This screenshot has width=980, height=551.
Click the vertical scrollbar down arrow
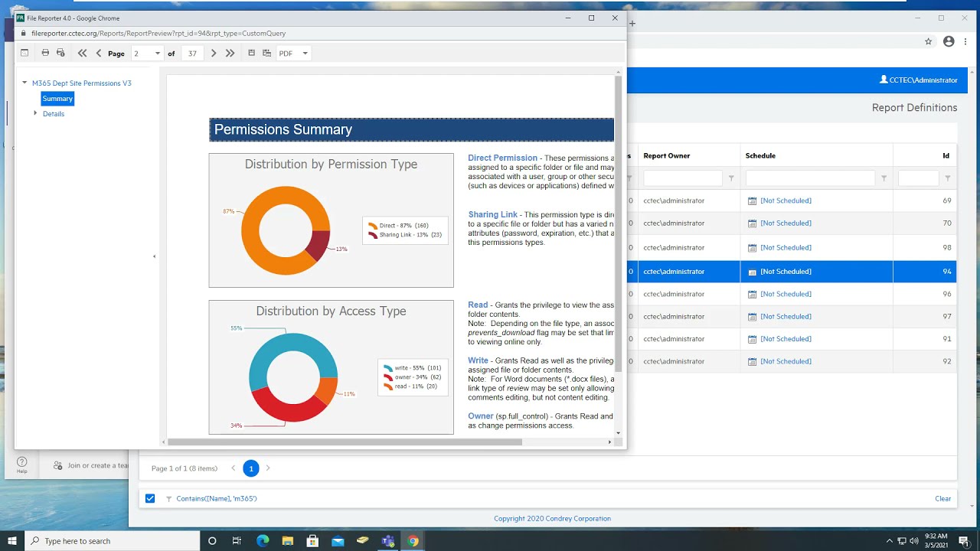tap(619, 433)
